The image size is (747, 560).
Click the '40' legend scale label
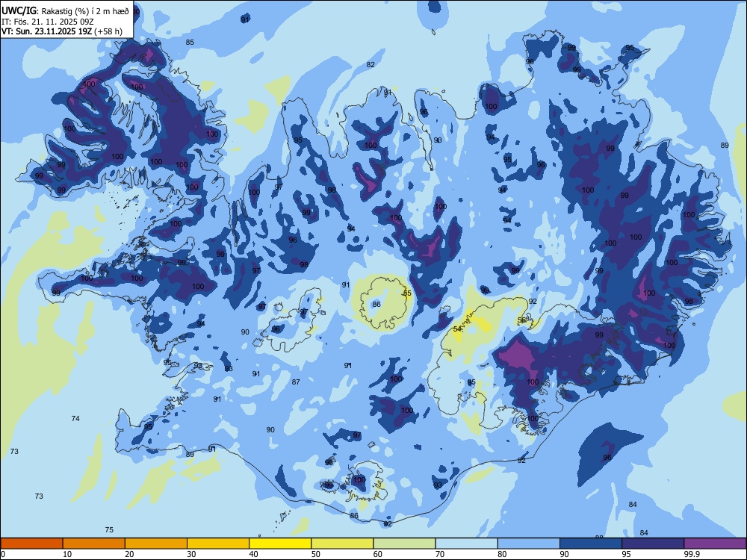pyautogui.click(x=253, y=554)
